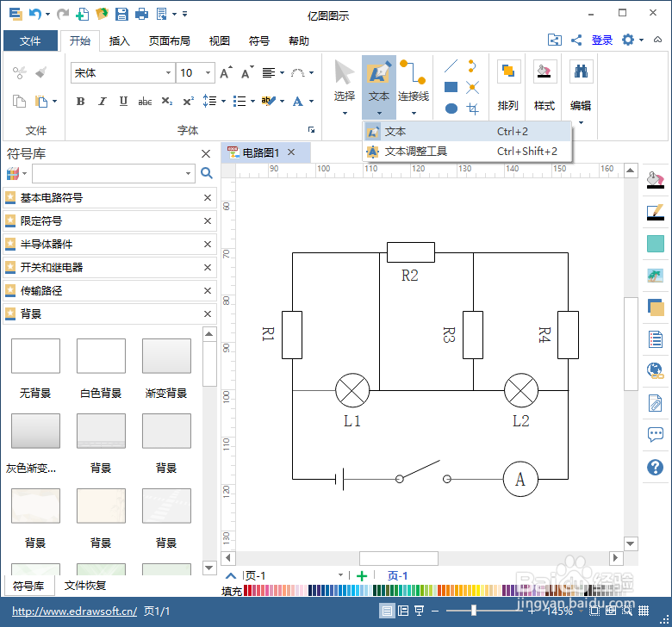Expand the text alignment dropdown arrow
Screen dimensions: 672x627
282,73
